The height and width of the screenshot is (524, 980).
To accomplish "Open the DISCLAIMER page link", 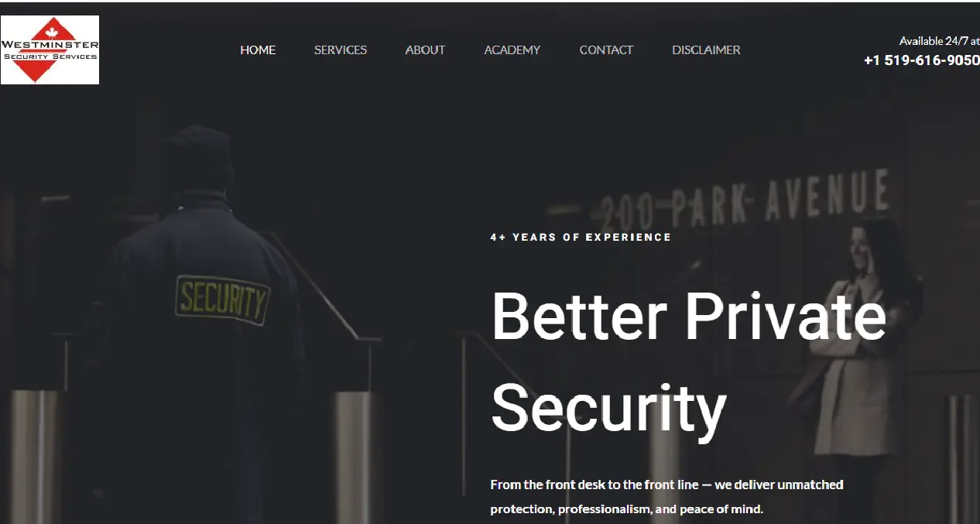I will click(x=706, y=50).
